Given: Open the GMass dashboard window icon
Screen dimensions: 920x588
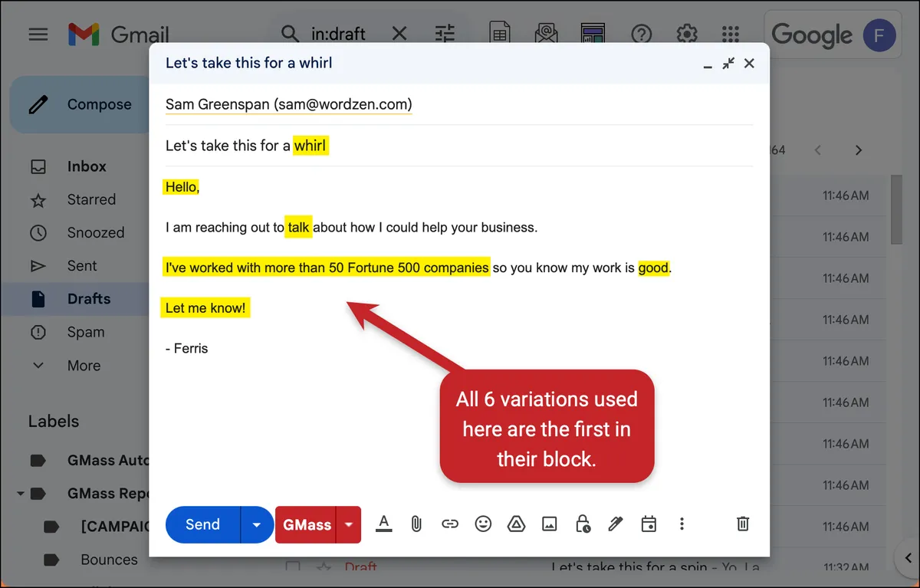Looking at the screenshot, I should [x=593, y=34].
